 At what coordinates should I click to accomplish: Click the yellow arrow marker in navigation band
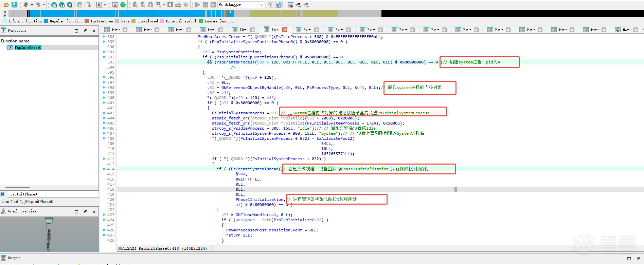tap(230, 12)
